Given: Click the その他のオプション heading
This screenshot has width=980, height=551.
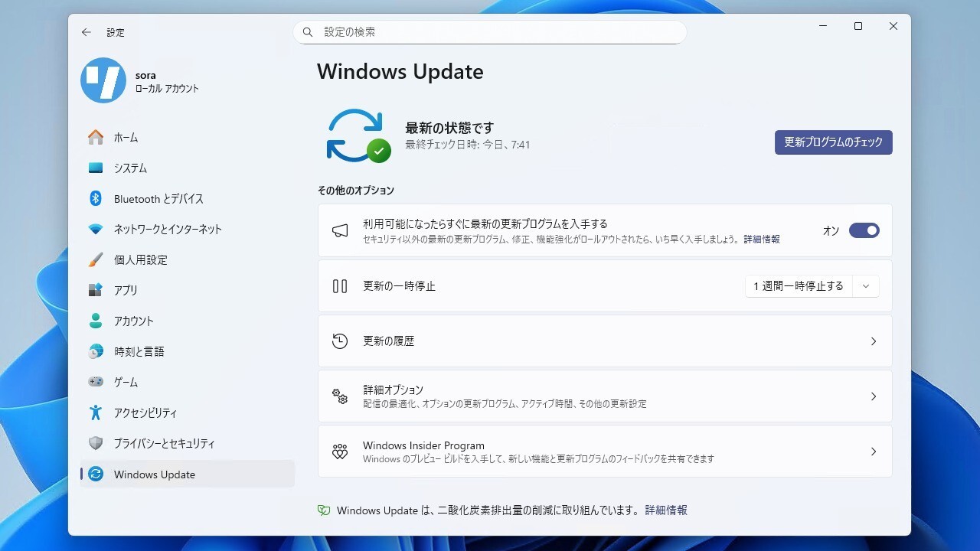Looking at the screenshot, I should (x=356, y=190).
